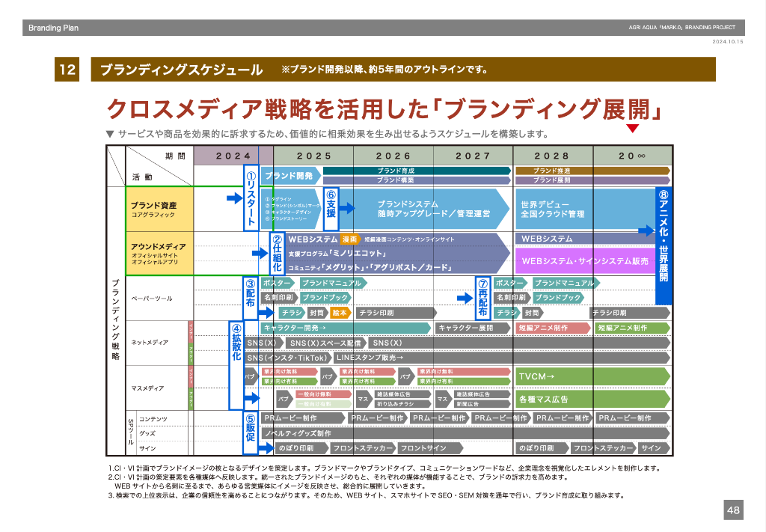Select the 'ペーパーツール' row label
Screen dimensions: 766x532
[151, 299]
